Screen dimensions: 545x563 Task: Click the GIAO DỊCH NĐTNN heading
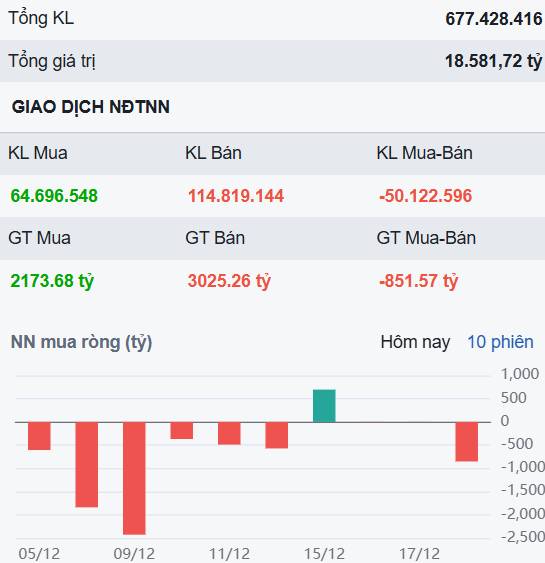tap(91, 107)
